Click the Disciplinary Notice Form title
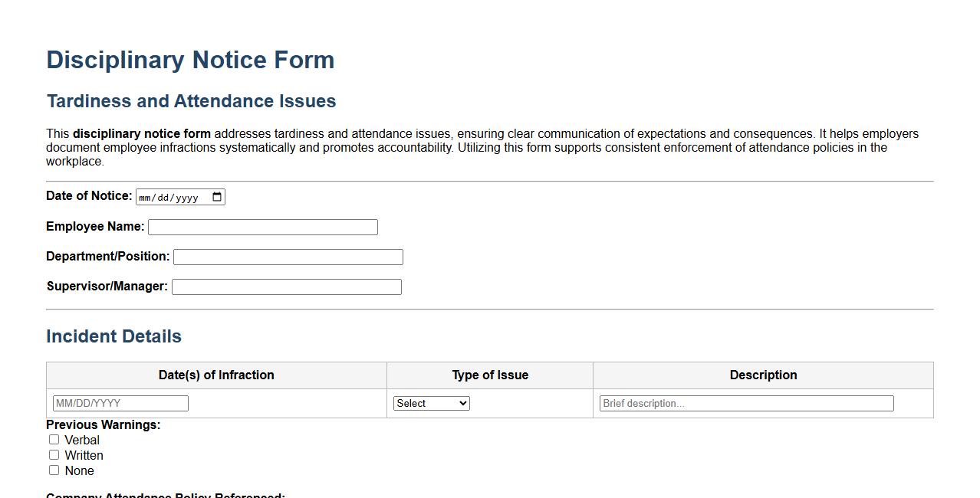 (190, 60)
